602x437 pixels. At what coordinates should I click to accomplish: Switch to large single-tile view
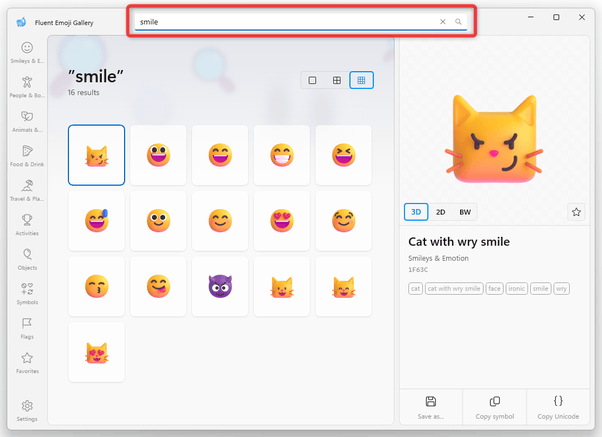tap(313, 80)
